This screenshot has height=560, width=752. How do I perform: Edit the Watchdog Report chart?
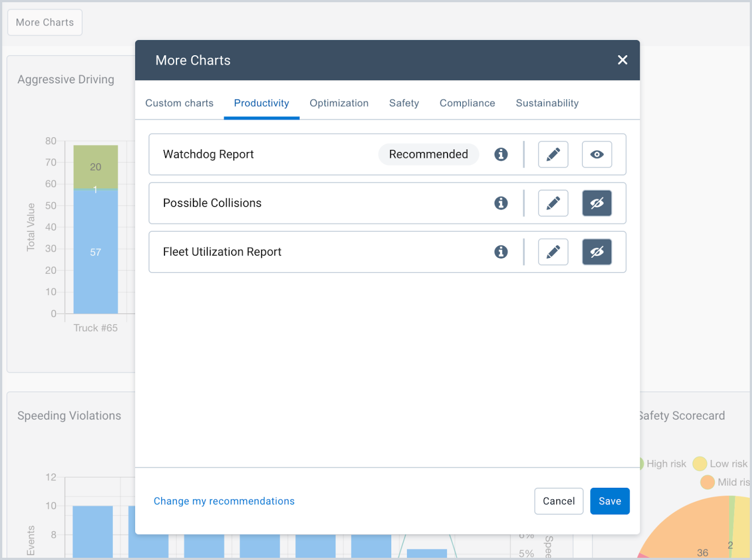click(x=552, y=154)
